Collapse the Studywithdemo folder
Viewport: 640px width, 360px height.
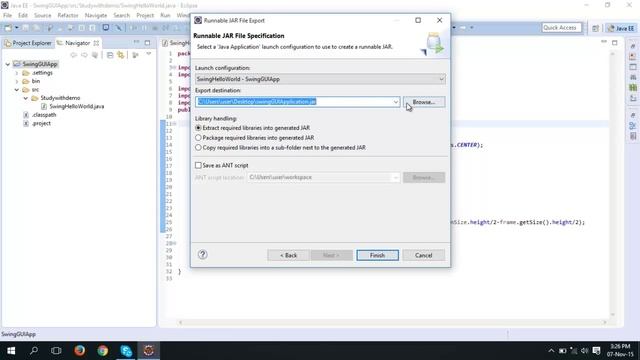(x=26, y=98)
